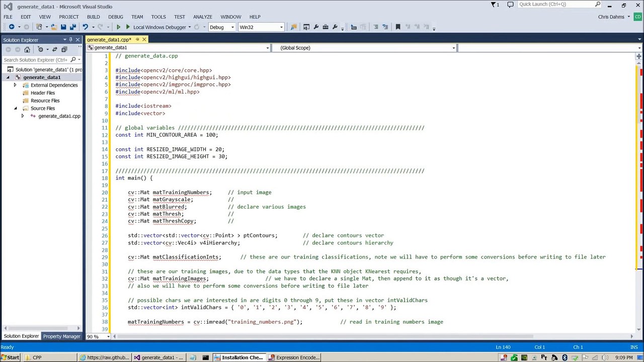Click the Find in Files toolbar icon
The width and height of the screenshot is (644, 362).
point(294,27)
